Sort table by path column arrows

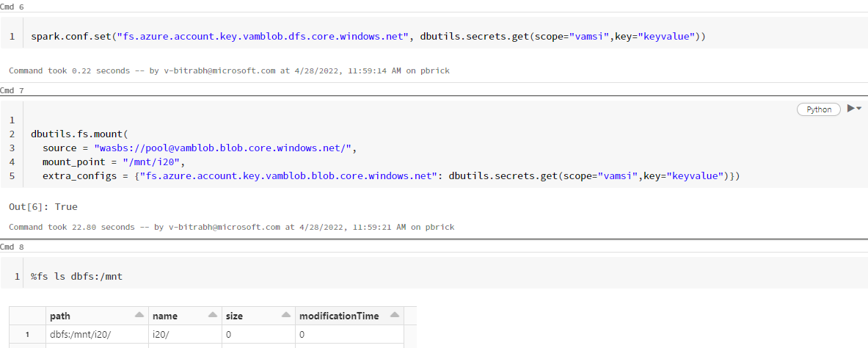(x=139, y=315)
